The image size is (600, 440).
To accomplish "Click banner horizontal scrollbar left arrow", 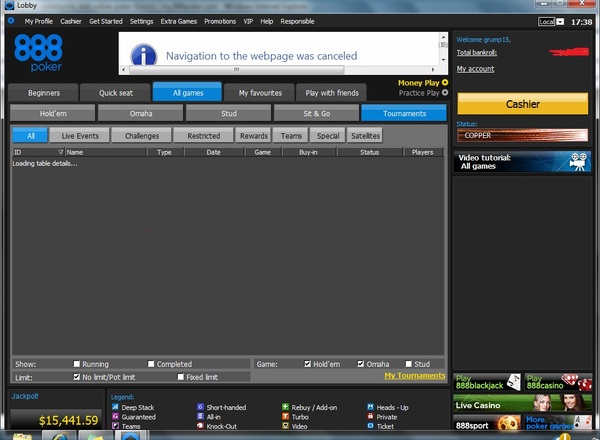I will [x=123, y=70].
